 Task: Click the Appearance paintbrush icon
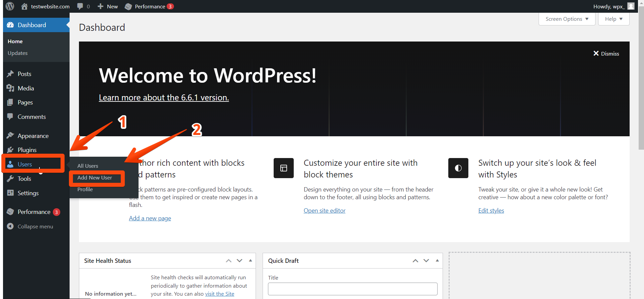pyautogui.click(x=10, y=136)
